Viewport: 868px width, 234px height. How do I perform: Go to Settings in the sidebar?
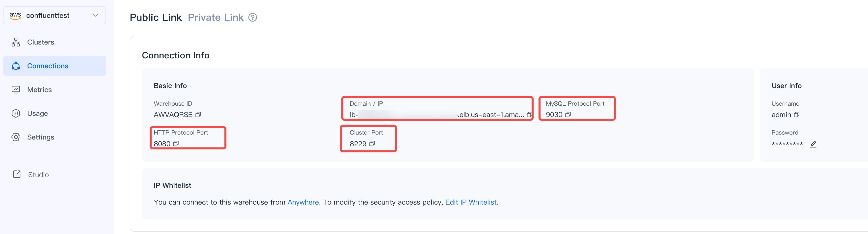point(40,137)
